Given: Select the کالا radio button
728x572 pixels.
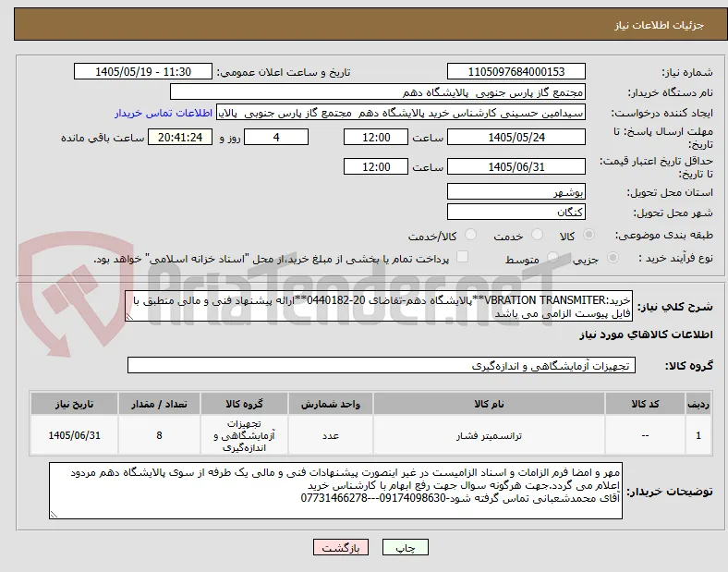Looking at the screenshot, I should click(x=588, y=235).
